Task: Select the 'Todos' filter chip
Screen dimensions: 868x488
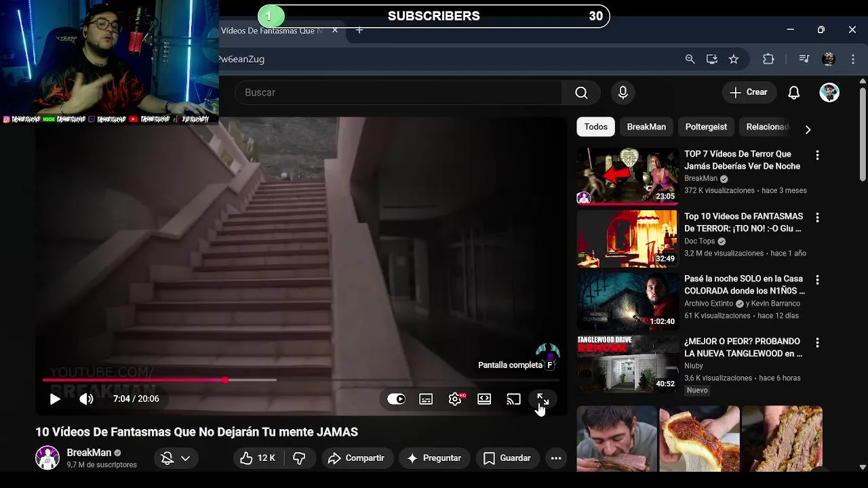Action: point(595,127)
